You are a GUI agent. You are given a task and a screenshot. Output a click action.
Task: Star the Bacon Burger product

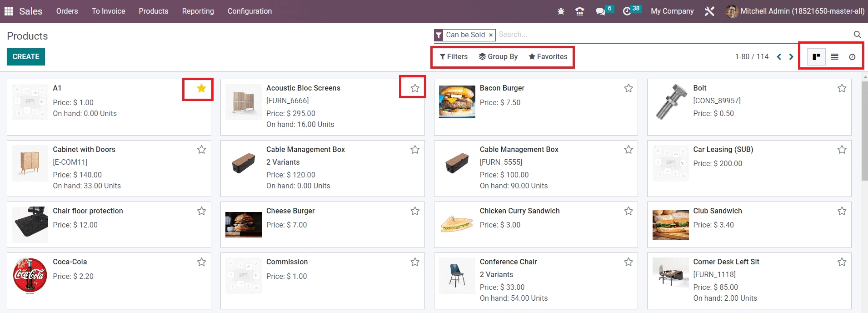629,88
